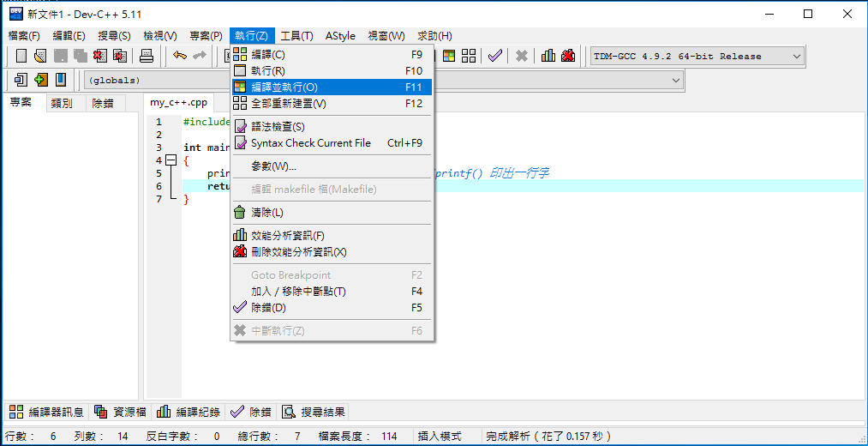Click the New file toolbar icon
This screenshot has width=868, height=446.
[x=21, y=56]
